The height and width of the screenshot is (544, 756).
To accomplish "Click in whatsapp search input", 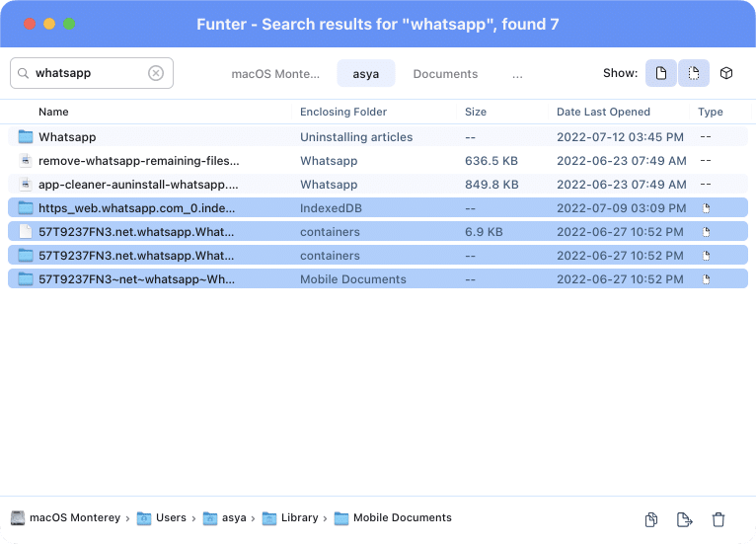I will tap(90, 73).
